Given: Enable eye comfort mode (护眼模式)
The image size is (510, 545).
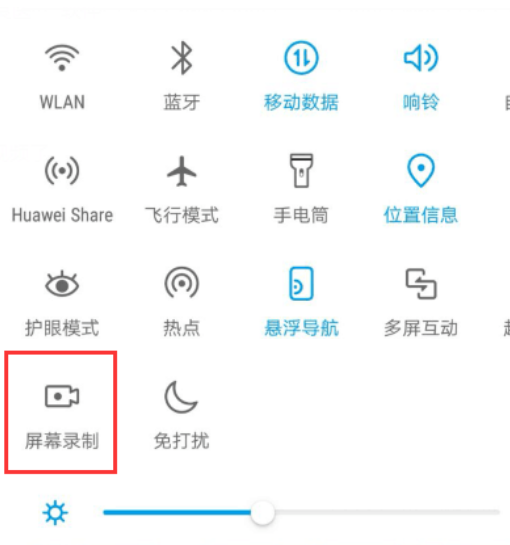Looking at the screenshot, I should 62,284.
